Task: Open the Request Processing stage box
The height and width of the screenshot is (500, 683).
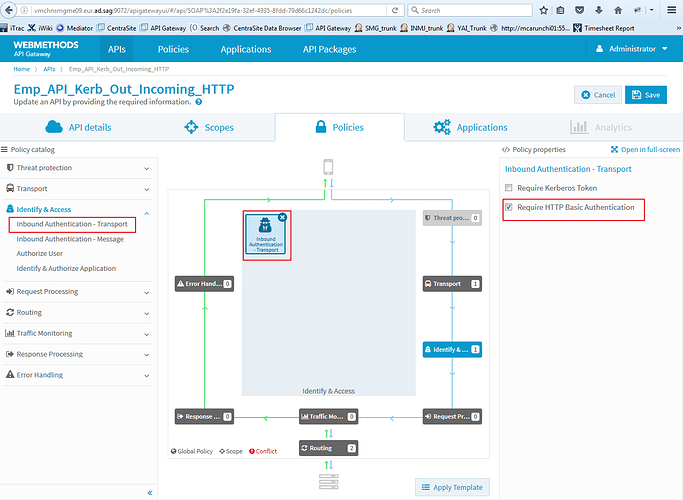Action: pos(452,416)
